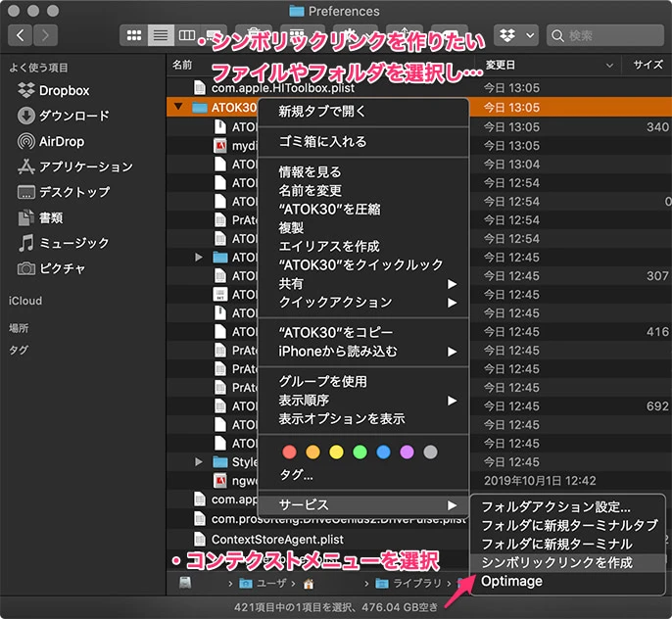This screenshot has width=672, height=619.
Task: Click the search field
Action: tap(604, 35)
